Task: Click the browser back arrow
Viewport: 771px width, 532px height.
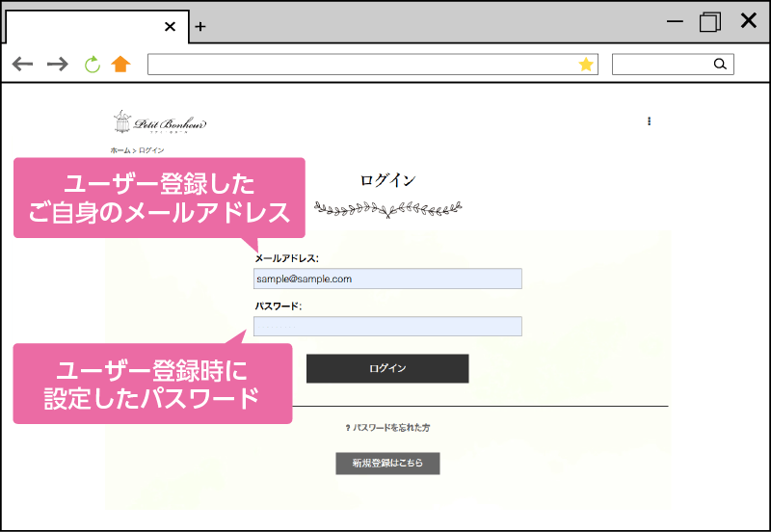Action: point(22,65)
